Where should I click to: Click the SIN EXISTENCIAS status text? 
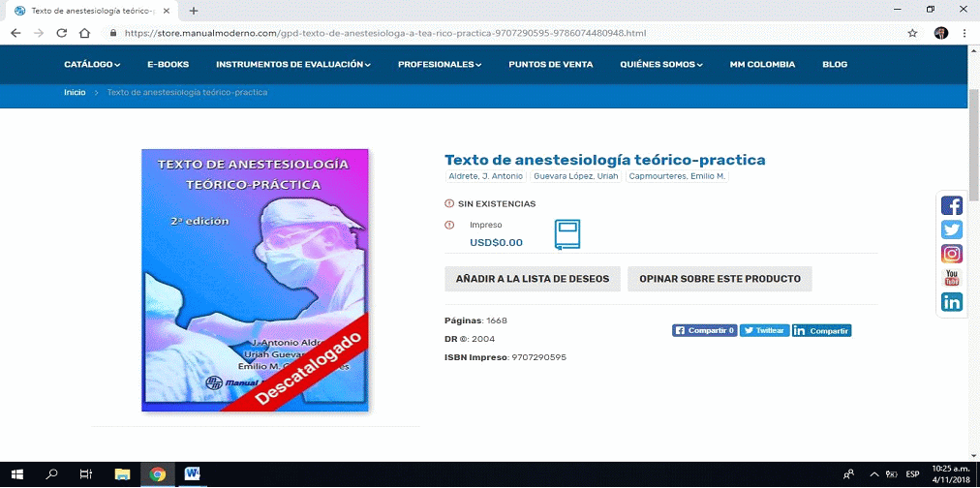click(x=497, y=203)
